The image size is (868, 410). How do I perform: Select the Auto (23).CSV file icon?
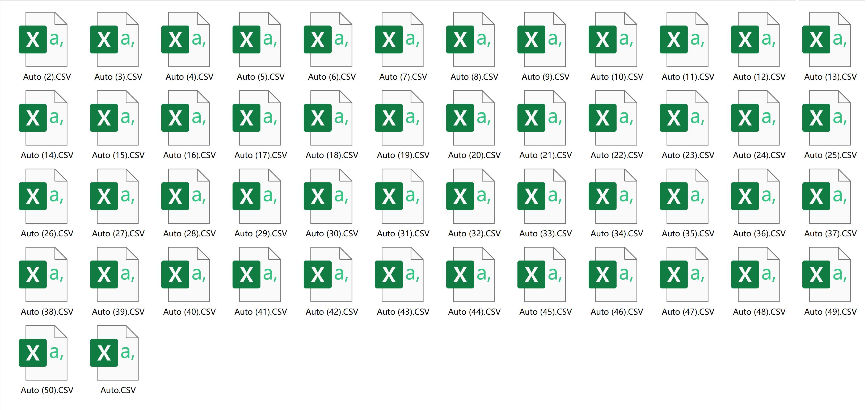click(x=684, y=118)
